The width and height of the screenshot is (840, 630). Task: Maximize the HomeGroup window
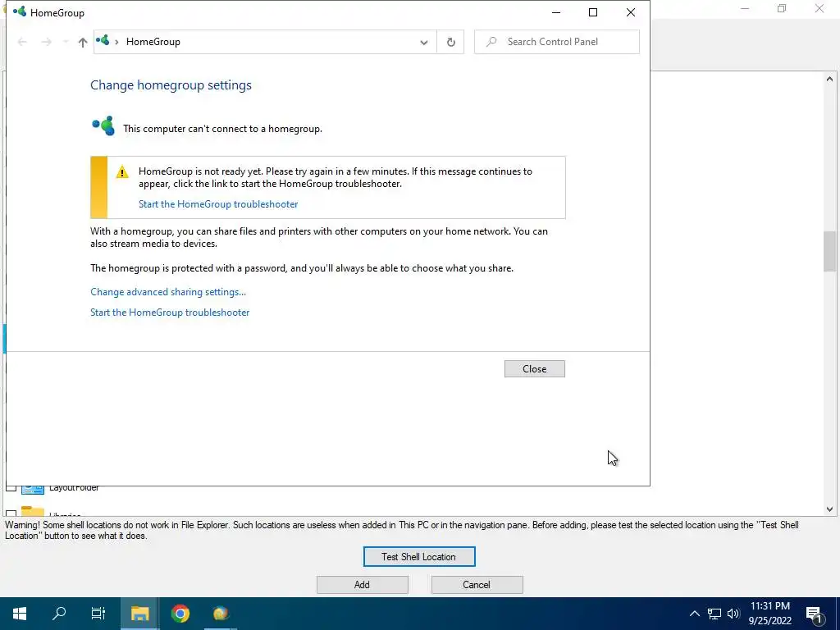593,12
